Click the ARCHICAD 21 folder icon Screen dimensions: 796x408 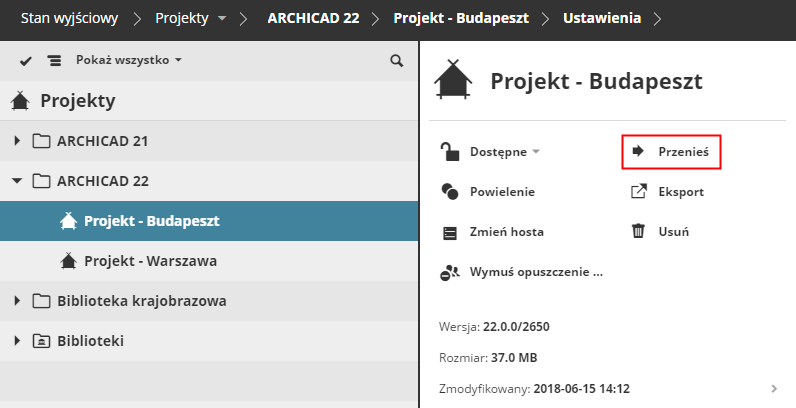click(x=42, y=141)
